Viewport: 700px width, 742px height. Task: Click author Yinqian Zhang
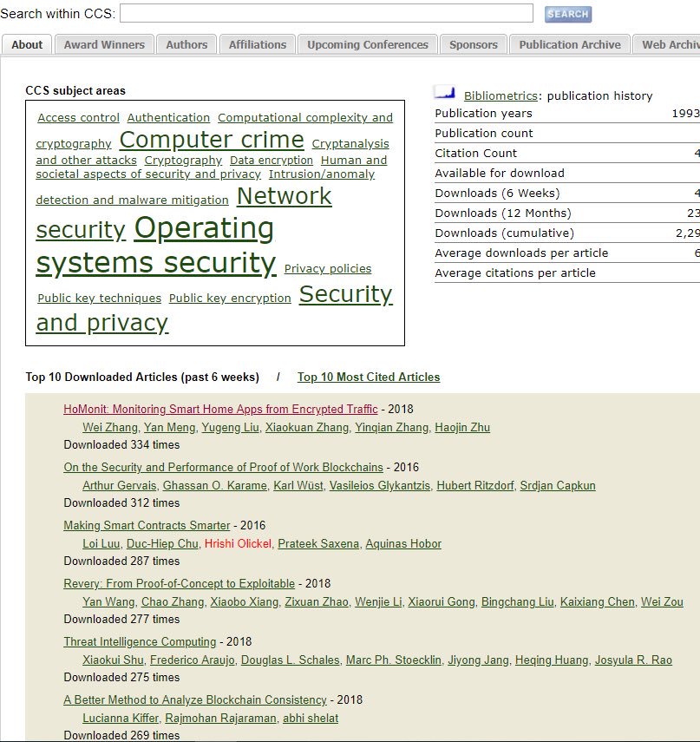(391, 427)
